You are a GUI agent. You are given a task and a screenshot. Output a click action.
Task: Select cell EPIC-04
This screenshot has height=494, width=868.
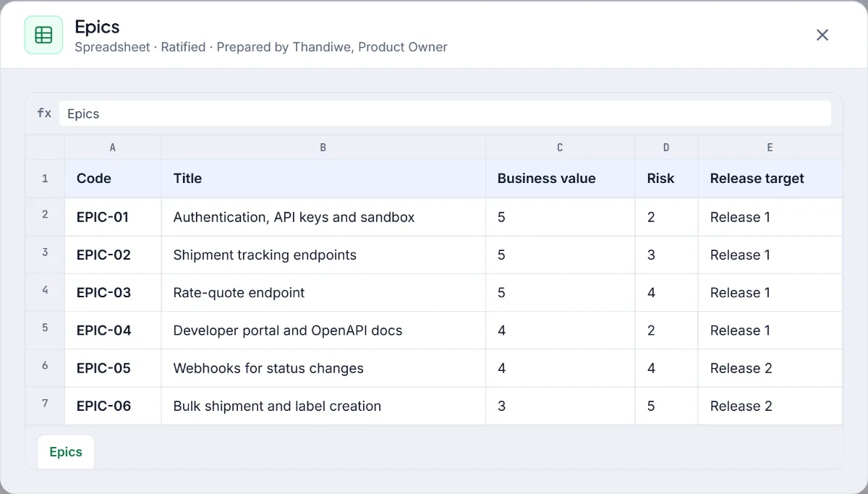tap(113, 330)
